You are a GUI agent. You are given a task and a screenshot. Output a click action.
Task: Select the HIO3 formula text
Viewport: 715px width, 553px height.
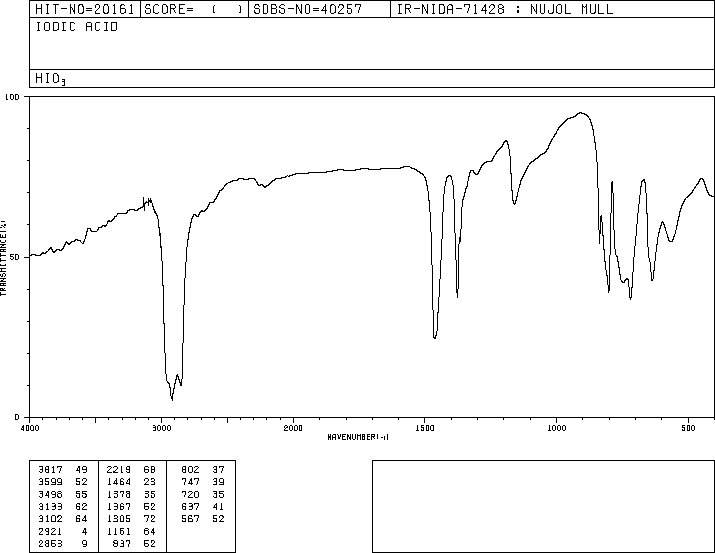[x=51, y=79]
